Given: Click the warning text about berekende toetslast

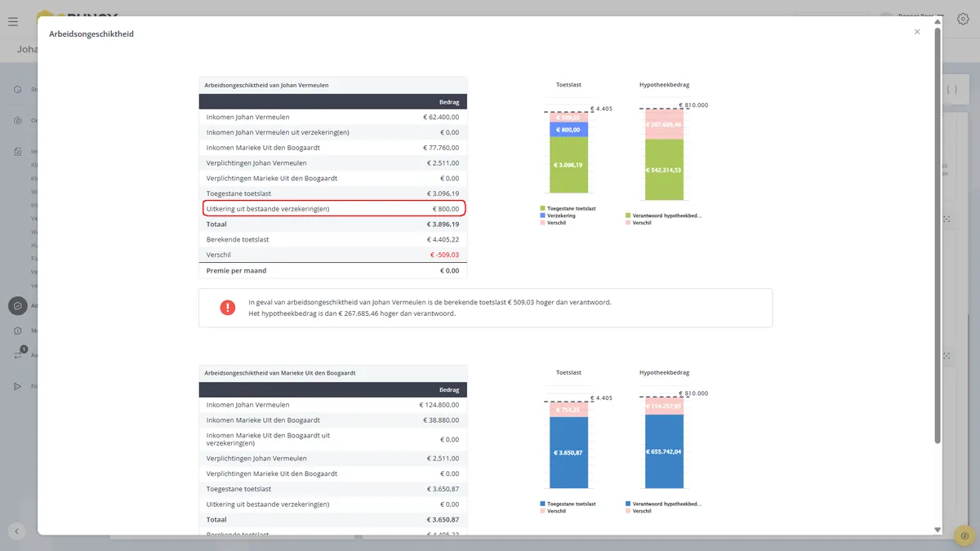Looking at the screenshot, I should [430, 302].
